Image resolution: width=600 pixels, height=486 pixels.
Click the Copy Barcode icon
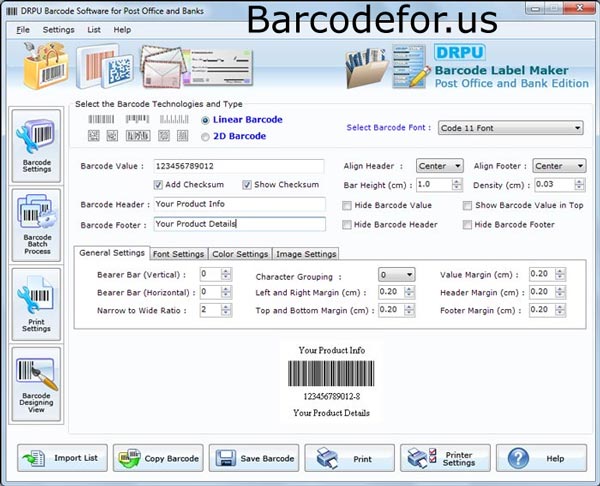(x=129, y=458)
